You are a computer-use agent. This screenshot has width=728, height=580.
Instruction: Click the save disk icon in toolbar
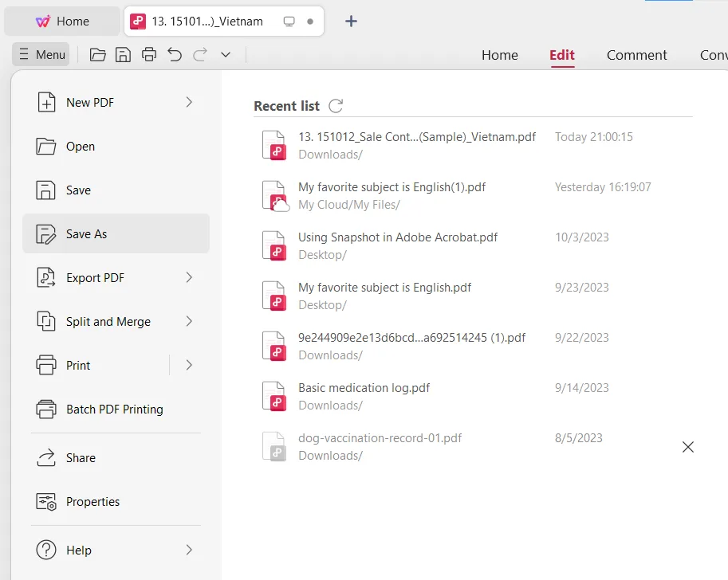[x=123, y=55]
